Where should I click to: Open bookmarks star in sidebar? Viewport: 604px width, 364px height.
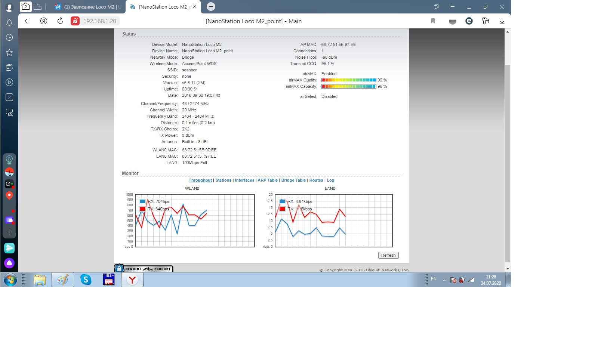(x=9, y=52)
